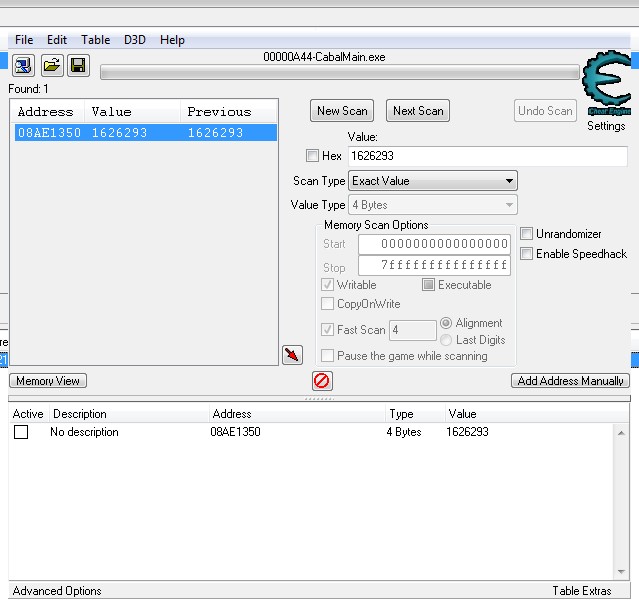Open the Scan Type dropdown
Image resolution: width=639 pixels, height=607 pixels.
pyautogui.click(x=432, y=181)
